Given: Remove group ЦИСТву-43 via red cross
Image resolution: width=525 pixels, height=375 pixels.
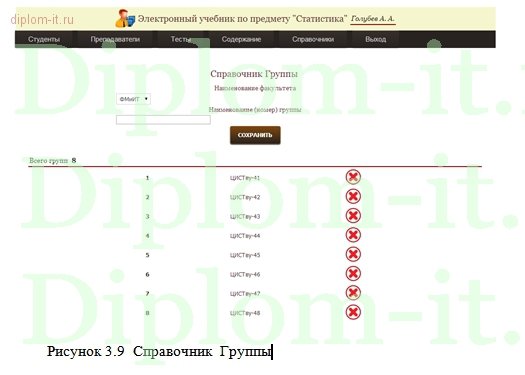Looking at the screenshot, I should point(353,215).
